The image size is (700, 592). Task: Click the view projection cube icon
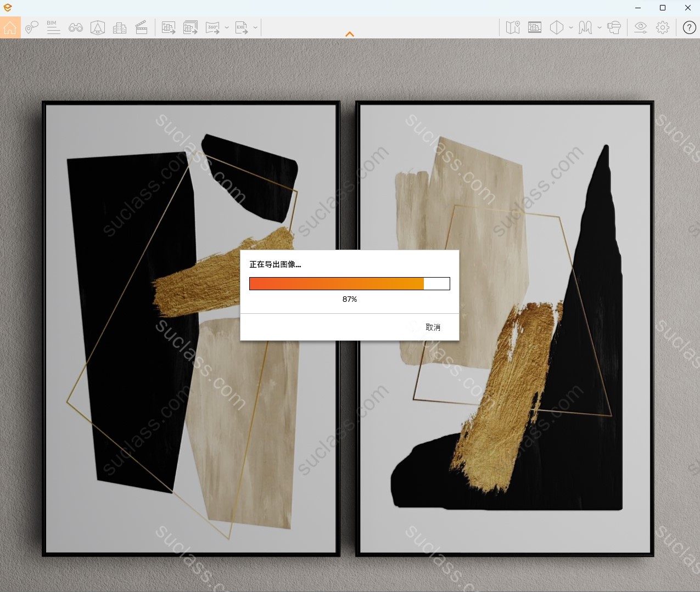(x=557, y=27)
